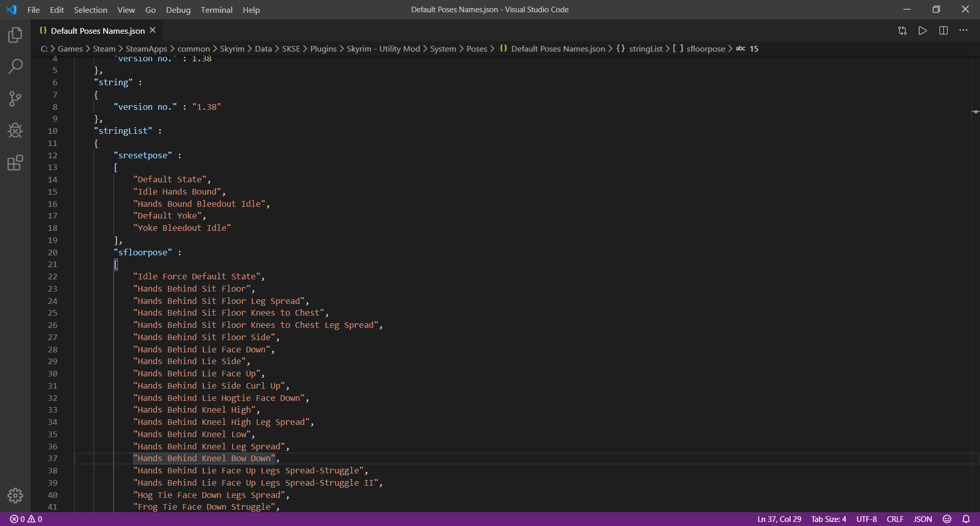Click the VS Code logo icon
Image resolution: width=980 pixels, height=526 pixels.
coord(11,10)
